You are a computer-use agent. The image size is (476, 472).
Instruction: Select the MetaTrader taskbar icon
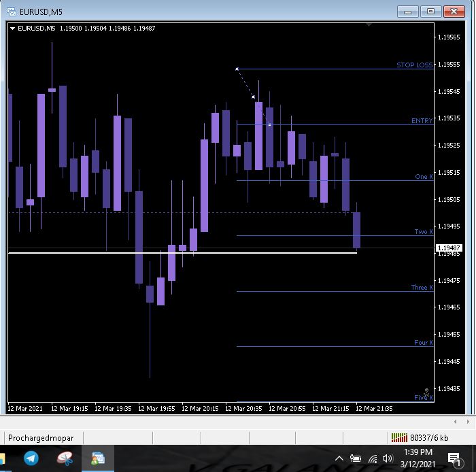(98, 458)
